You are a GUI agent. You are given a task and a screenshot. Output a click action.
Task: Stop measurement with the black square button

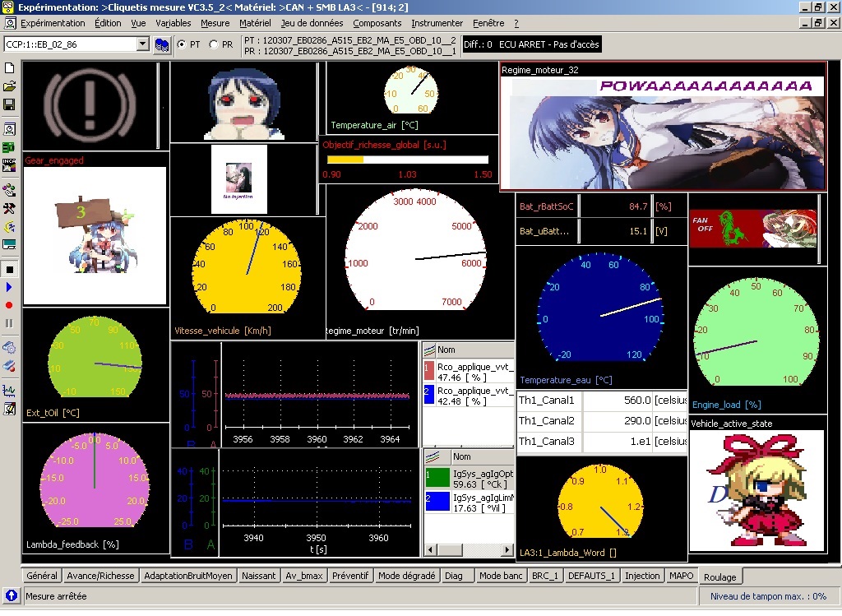coord(9,269)
